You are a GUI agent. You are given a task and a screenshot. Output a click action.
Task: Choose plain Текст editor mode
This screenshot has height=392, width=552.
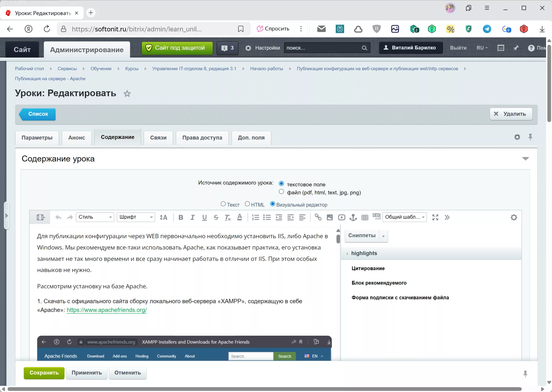(223, 204)
